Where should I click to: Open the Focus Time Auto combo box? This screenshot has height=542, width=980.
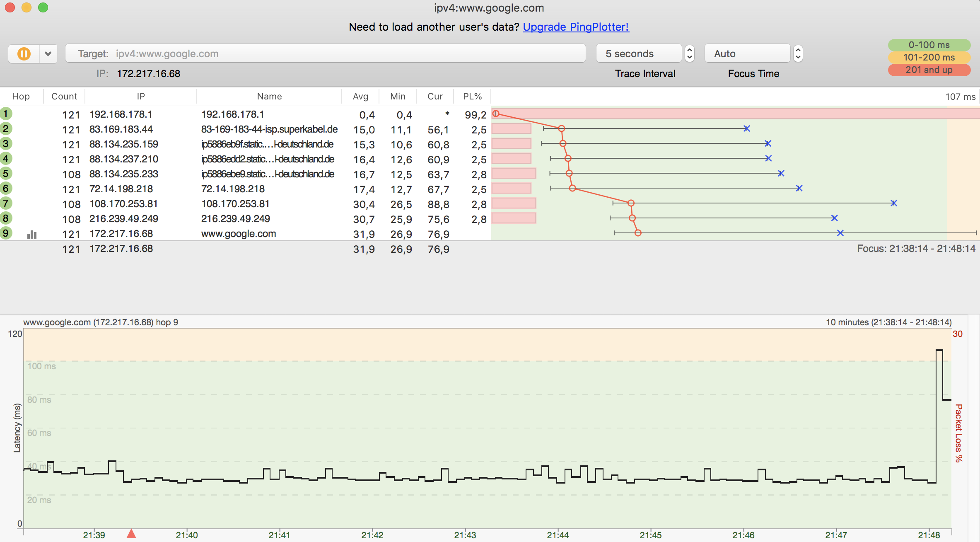click(x=748, y=54)
